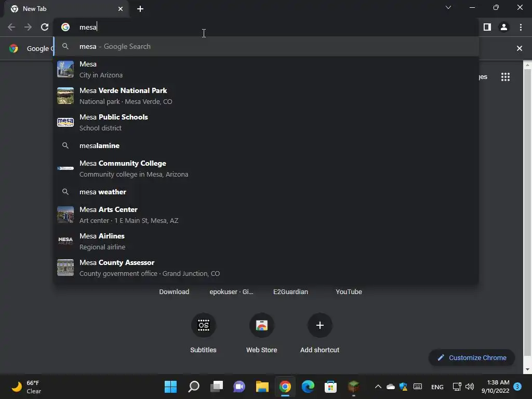Open File Explorer from the taskbar

point(262,387)
